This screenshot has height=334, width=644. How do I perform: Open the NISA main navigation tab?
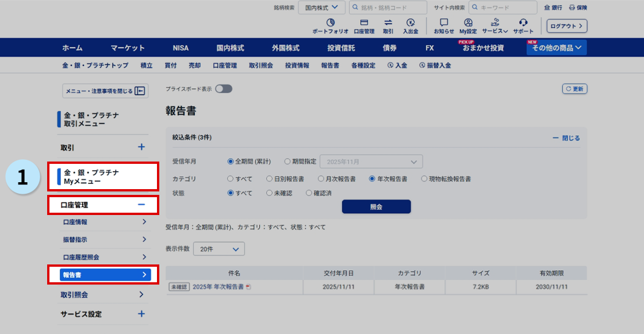pyautogui.click(x=181, y=48)
